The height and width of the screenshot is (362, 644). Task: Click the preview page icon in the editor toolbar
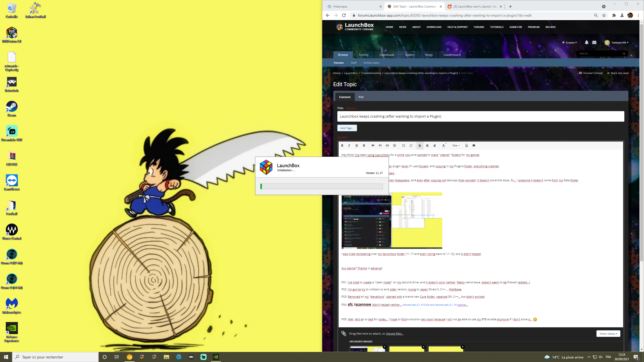pyautogui.click(x=466, y=146)
